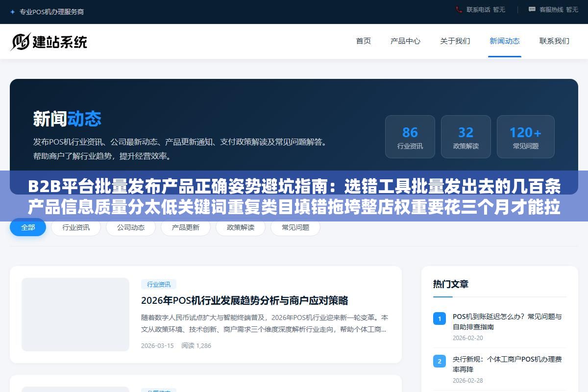This screenshot has height=392, width=588.
Task: Click the 客服热线 暂无 text
Action: coord(559,9)
